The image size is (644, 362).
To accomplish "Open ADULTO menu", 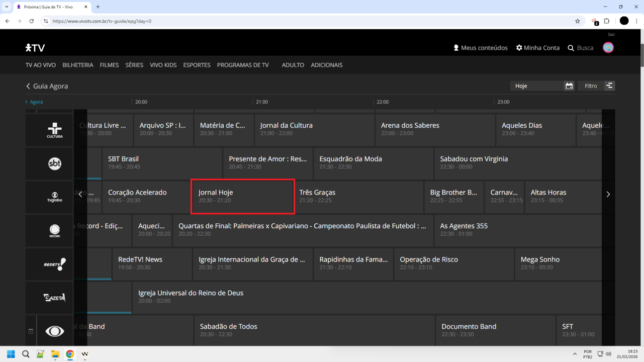I will [293, 65].
